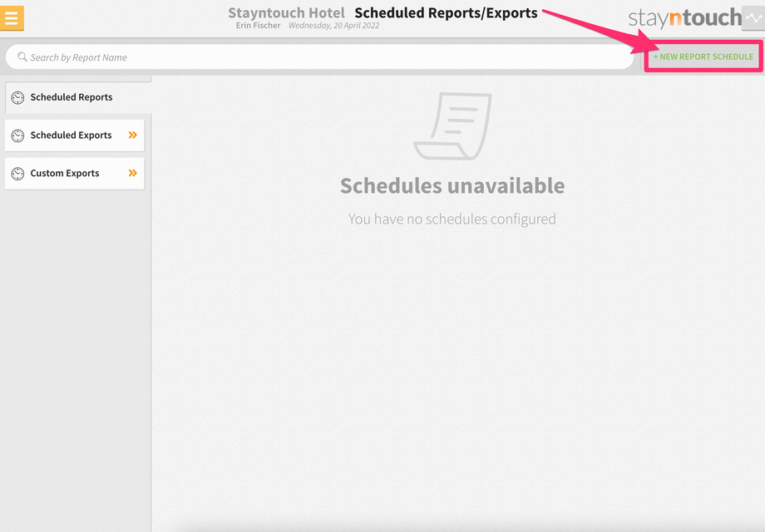The height and width of the screenshot is (532, 765).
Task: Click the Scheduled Reports/Exports heading
Action: [446, 12]
